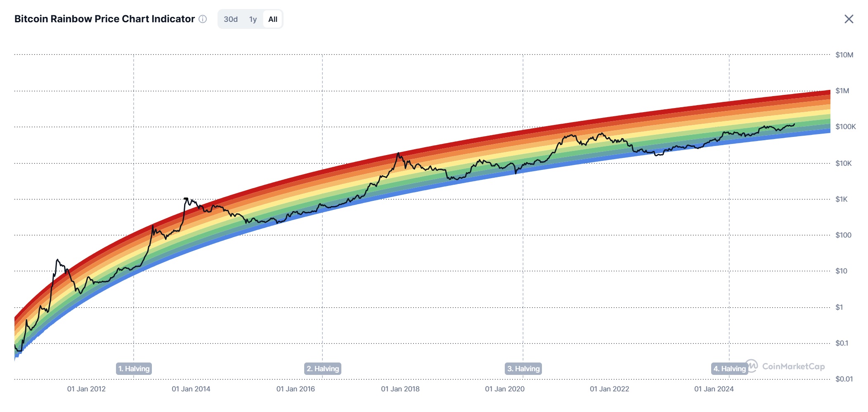Click the Bitcoin Rainbow Price Chart Indicator title
868x412 pixels.
coord(104,19)
